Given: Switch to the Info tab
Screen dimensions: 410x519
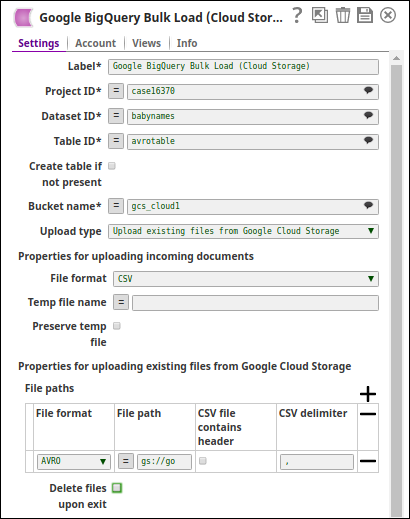Looking at the screenshot, I should (187, 43).
